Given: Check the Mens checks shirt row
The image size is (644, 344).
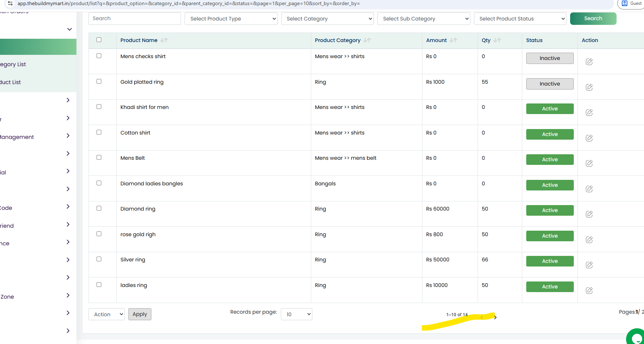Looking at the screenshot, I should tap(99, 56).
